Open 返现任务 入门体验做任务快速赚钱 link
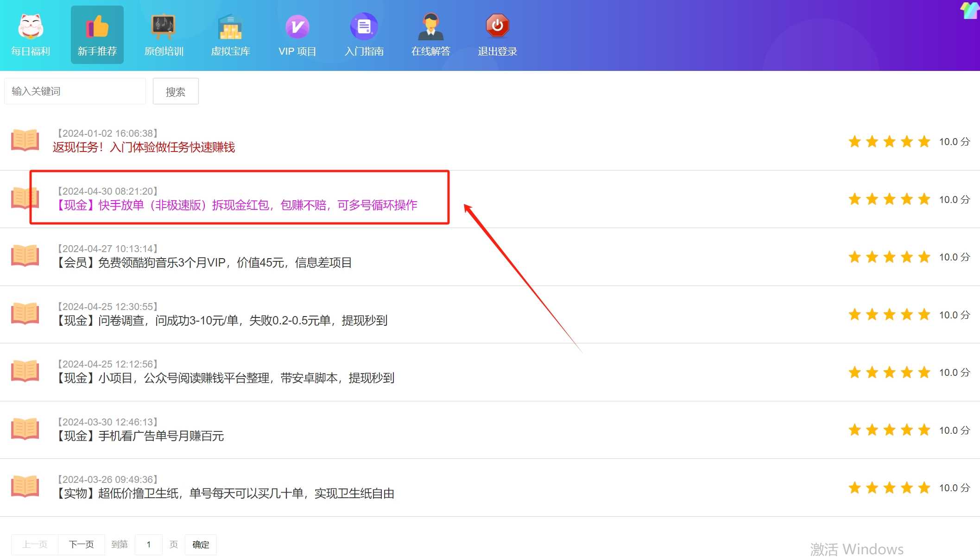Image resolution: width=980 pixels, height=558 pixels. (144, 147)
